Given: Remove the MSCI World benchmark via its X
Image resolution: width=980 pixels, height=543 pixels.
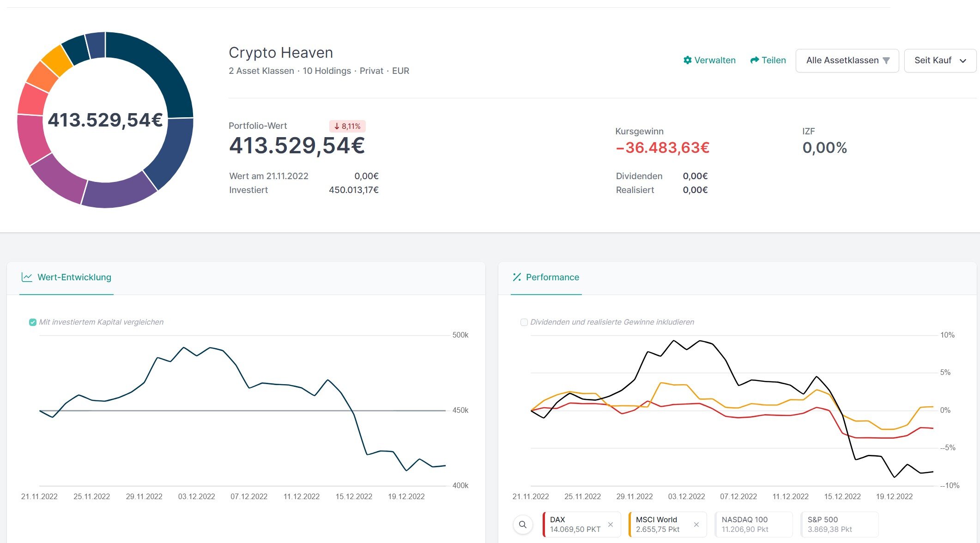Looking at the screenshot, I should [696, 525].
